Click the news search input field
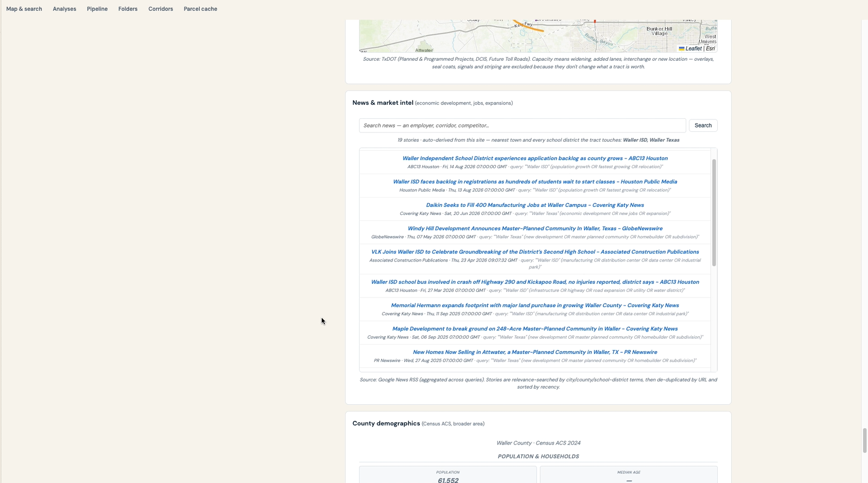The width and height of the screenshot is (868, 483). (x=522, y=125)
